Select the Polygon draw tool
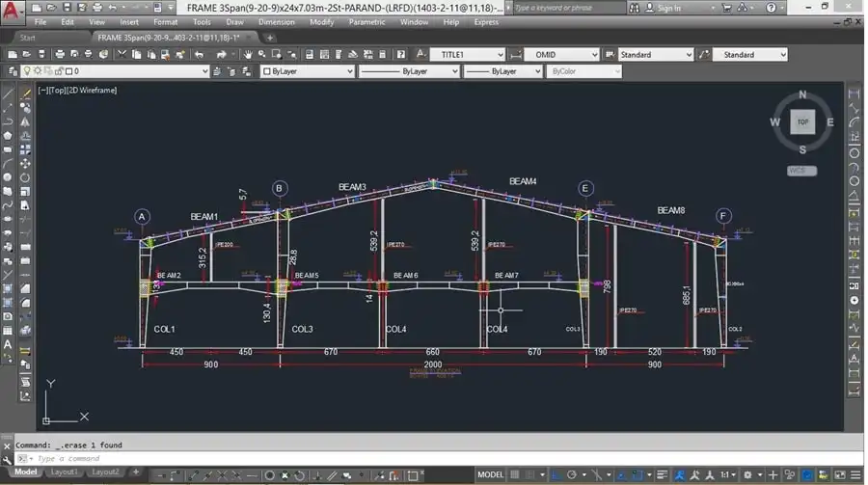868x485 pixels. [8, 136]
